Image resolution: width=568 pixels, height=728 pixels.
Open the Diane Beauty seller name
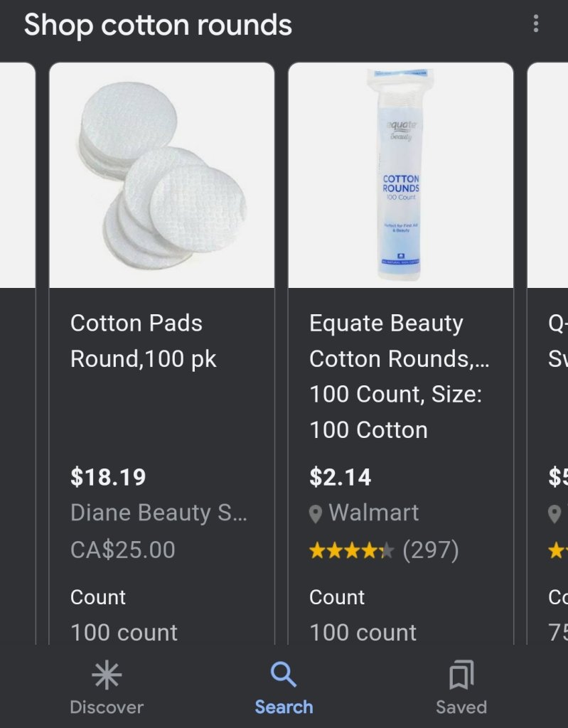[159, 513]
